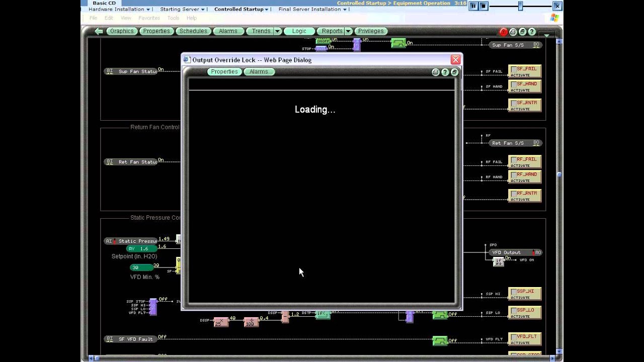The width and height of the screenshot is (644, 362).
Task: Open the Favorites menu
Action: pyautogui.click(x=149, y=18)
